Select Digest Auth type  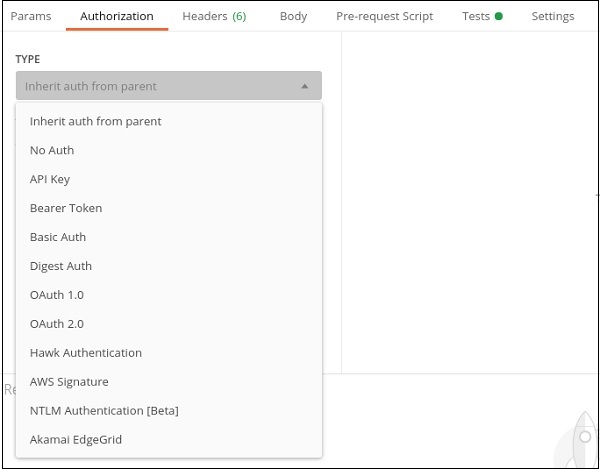pos(61,266)
